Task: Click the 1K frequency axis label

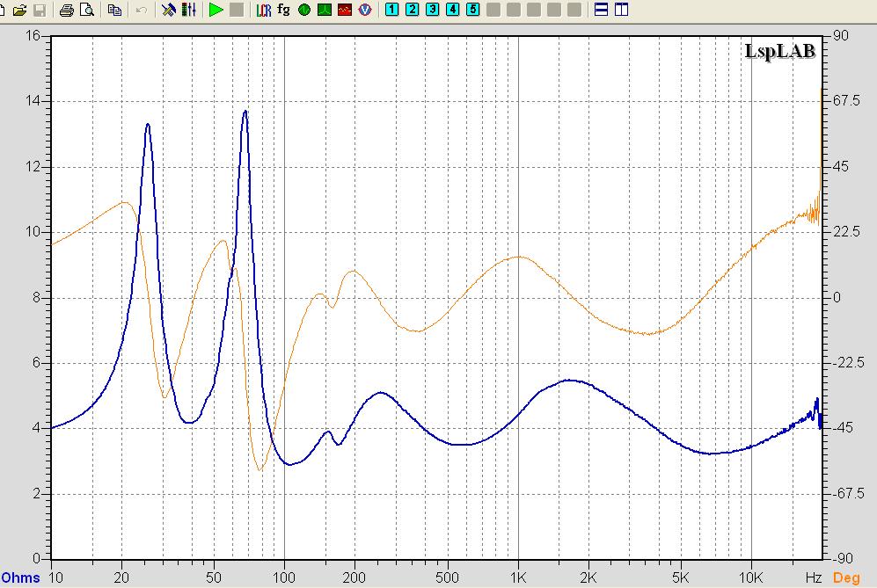Action: click(518, 577)
